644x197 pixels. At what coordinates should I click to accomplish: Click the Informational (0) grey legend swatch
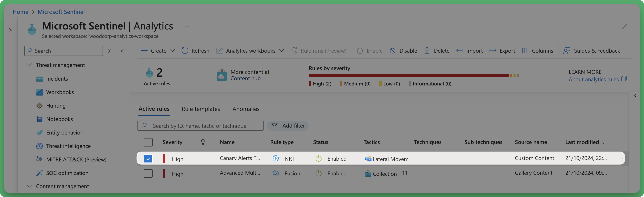click(x=410, y=83)
